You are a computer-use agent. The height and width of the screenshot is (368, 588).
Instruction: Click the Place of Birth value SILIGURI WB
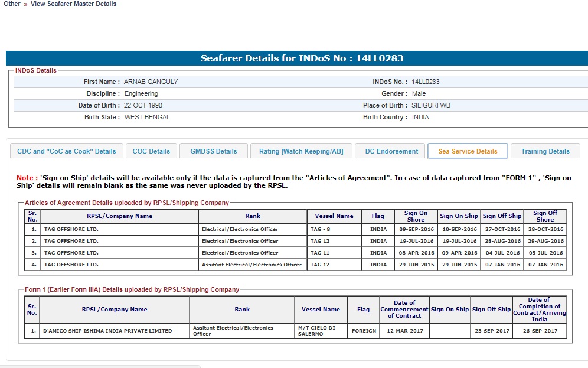431,105
